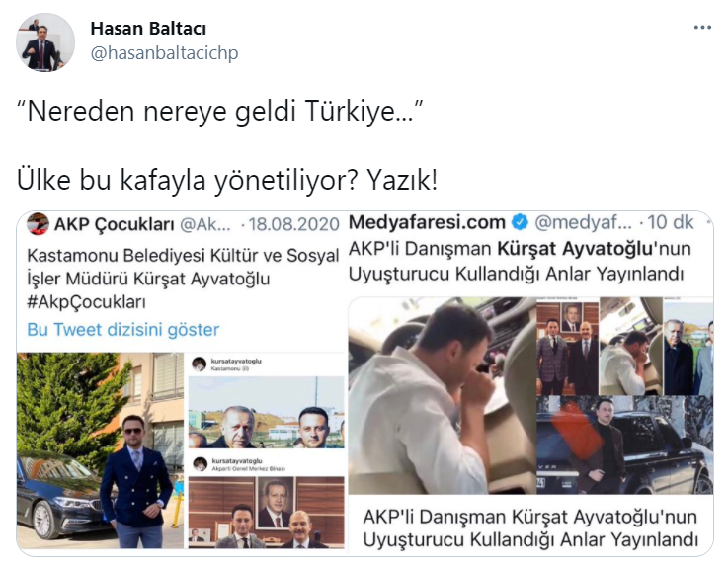Image resolution: width=728 pixels, height=567 pixels.
Task: Open kursatayvatoglu Kastamonu Instagram post image
Action: click(267, 402)
